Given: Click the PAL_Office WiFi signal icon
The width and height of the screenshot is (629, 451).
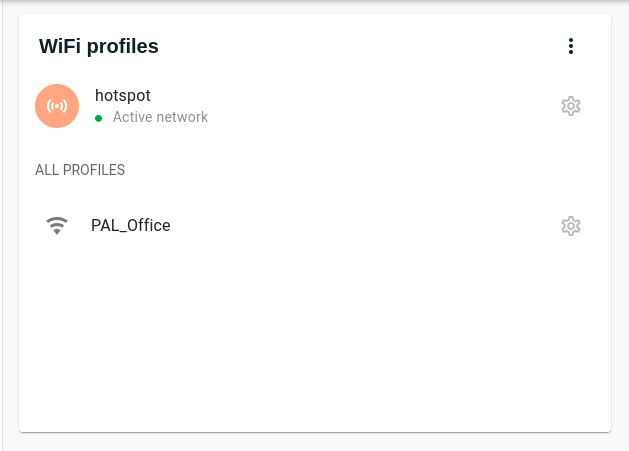Looking at the screenshot, I should 57,226.
